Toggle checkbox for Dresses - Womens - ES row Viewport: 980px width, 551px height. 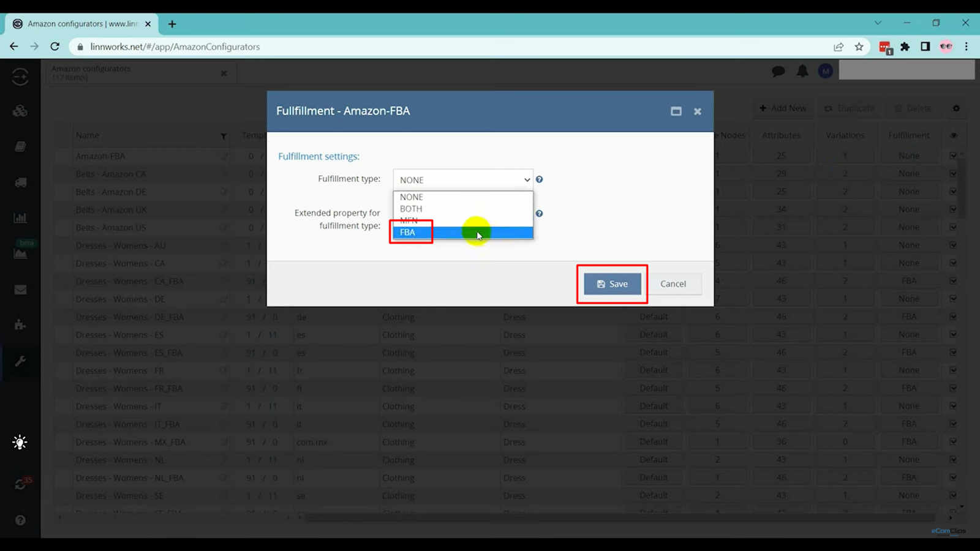point(954,335)
